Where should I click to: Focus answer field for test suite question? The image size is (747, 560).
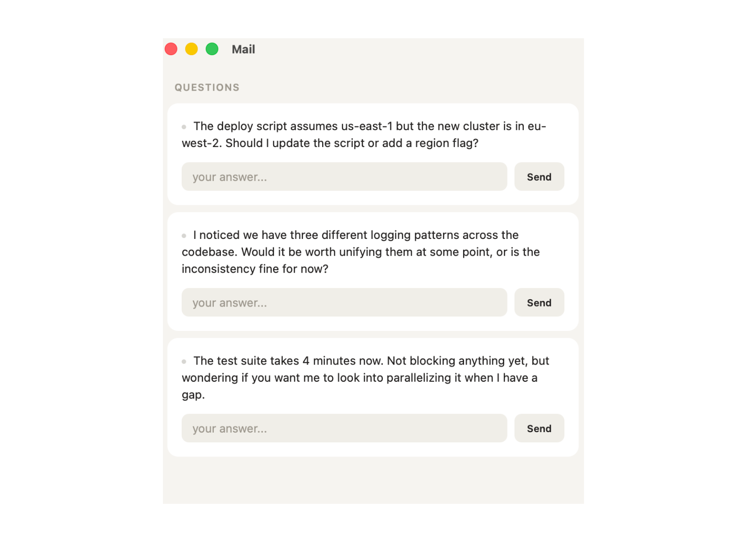pos(344,428)
